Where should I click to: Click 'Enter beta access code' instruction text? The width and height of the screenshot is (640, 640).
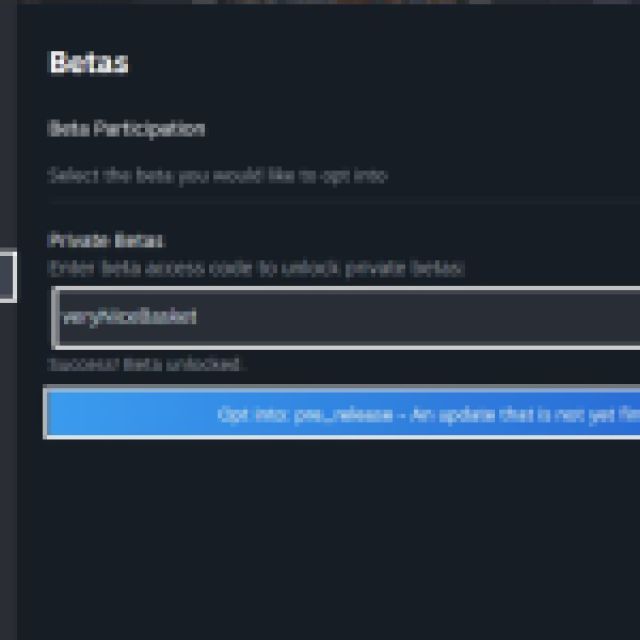pyautogui.click(x=256, y=269)
